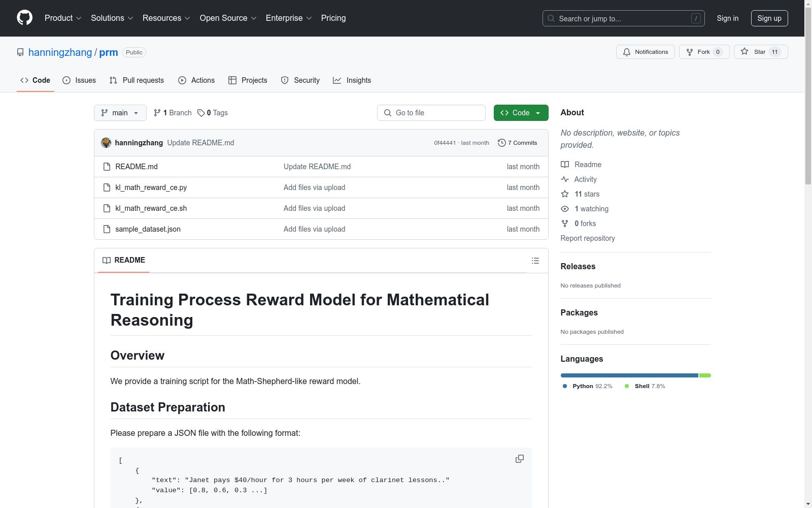Expand the Open Source menu
The width and height of the screenshot is (812, 508).
click(x=228, y=18)
